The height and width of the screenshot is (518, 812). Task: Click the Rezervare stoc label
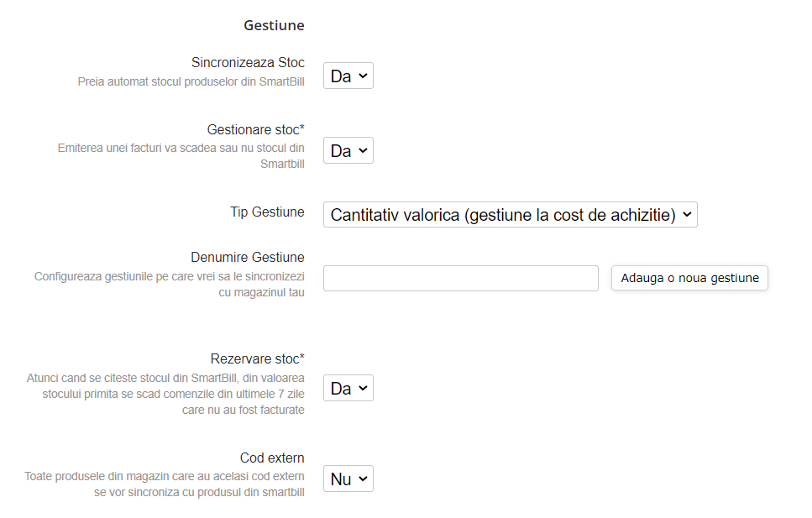point(258,358)
